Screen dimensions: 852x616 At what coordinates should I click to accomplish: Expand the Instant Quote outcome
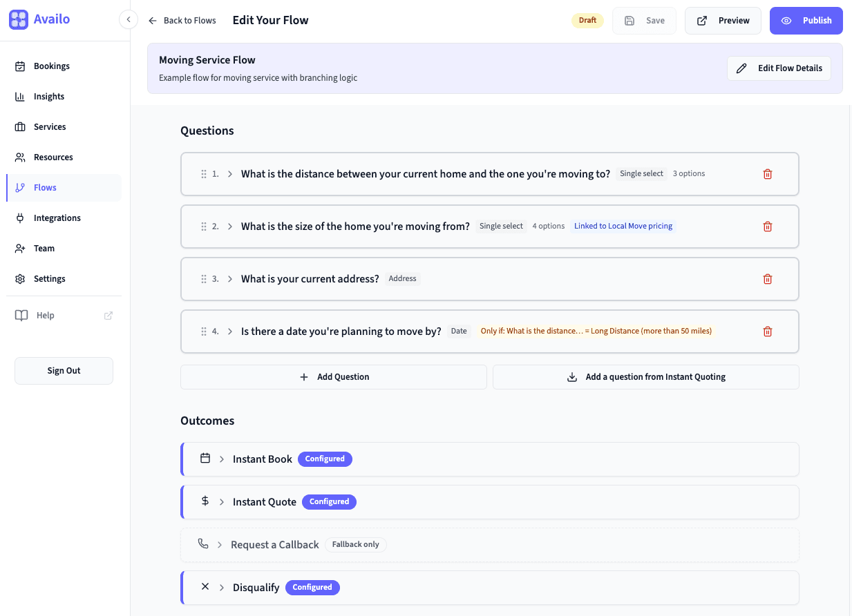coord(221,501)
